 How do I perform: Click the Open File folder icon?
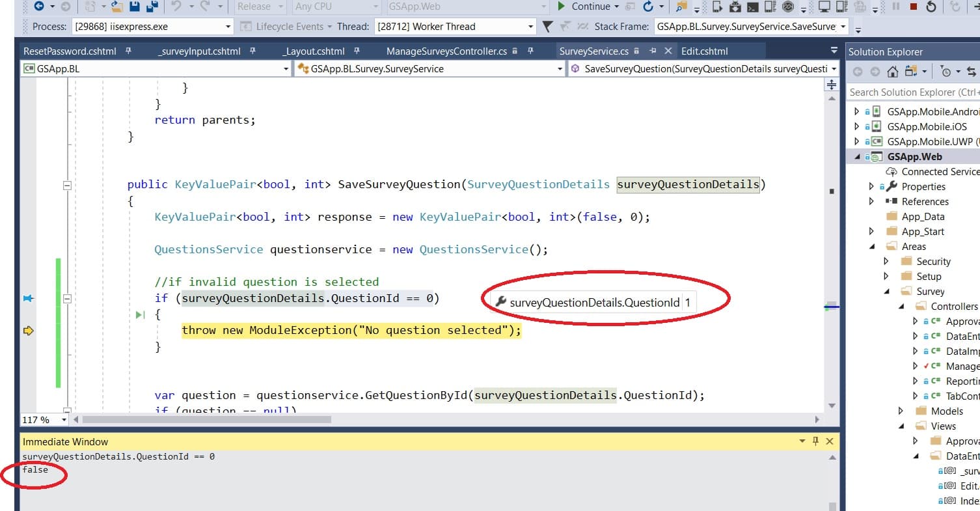116,7
